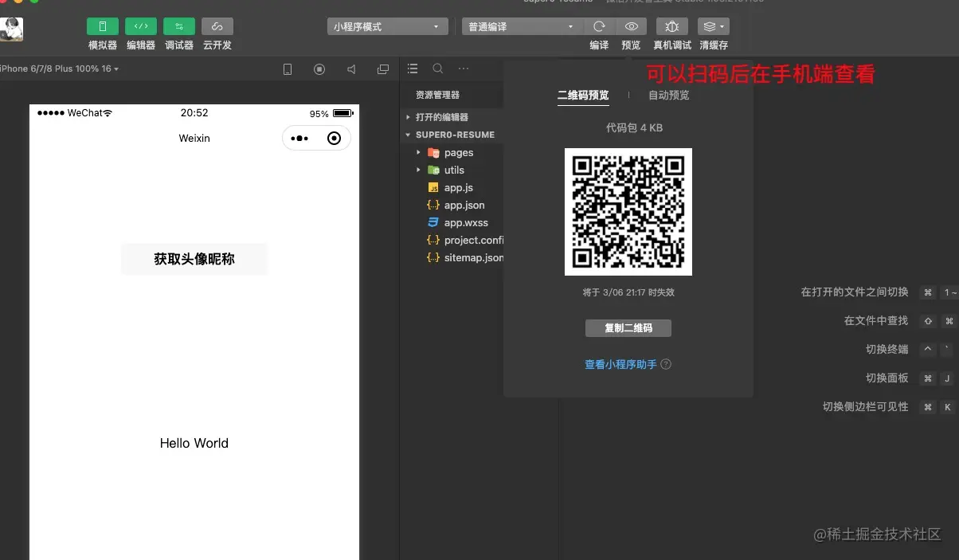
Task: Toggle the Simulator panel button
Action: point(103,26)
